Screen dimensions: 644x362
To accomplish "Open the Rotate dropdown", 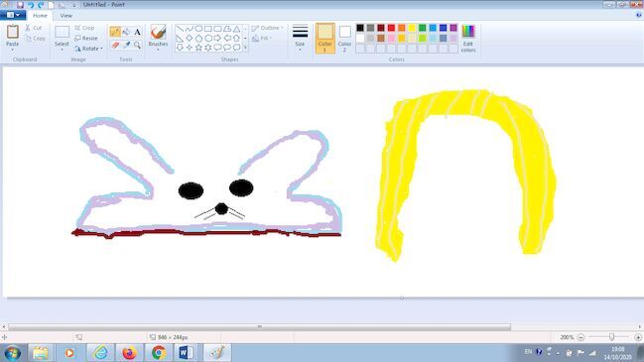I will [x=88, y=49].
